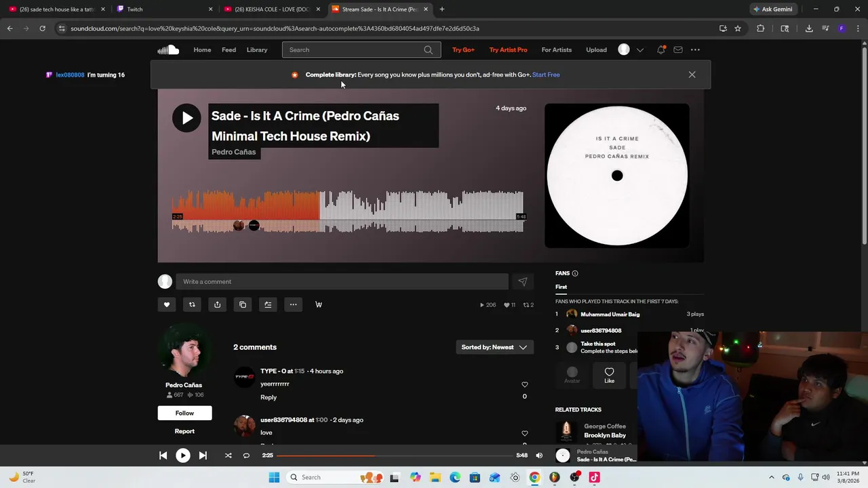The image size is (868, 488).
Task: Open fan Muhammad Umair Baig's profile
Action: (610, 314)
